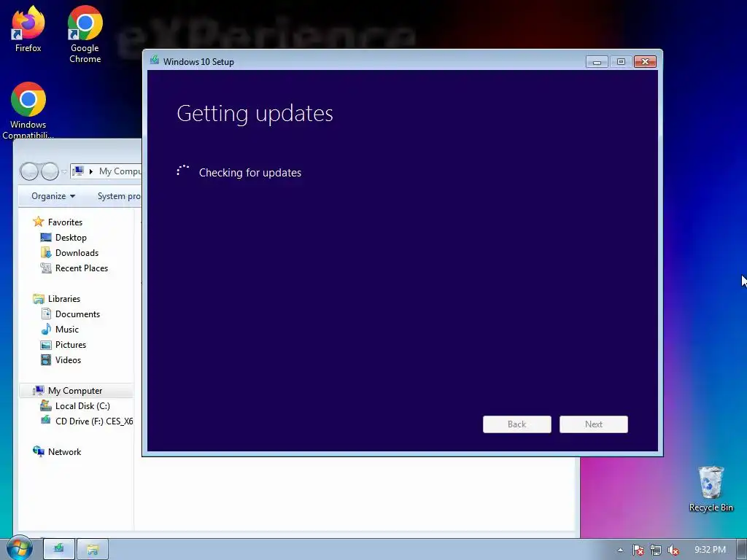Open CD Drive (F:) CES_X6 in sidebar
This screenshot has height=560, width=747.
(87, 421)
